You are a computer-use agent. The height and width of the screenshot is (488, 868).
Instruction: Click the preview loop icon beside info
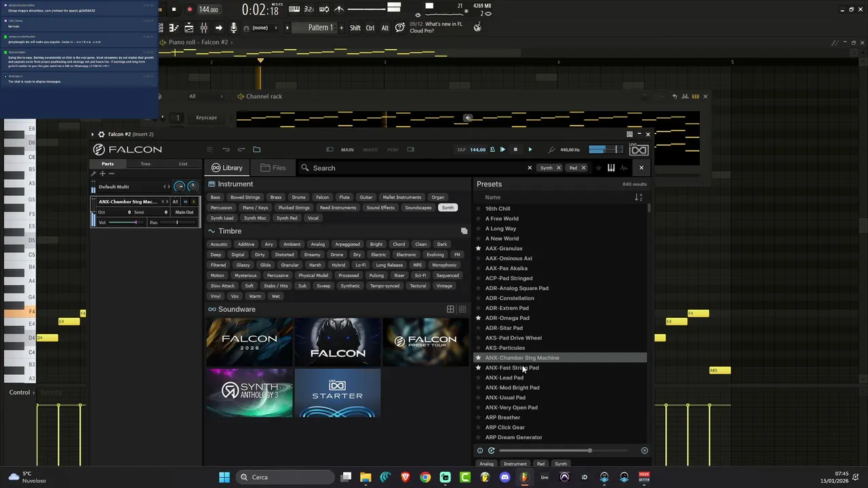click(492, 450)
